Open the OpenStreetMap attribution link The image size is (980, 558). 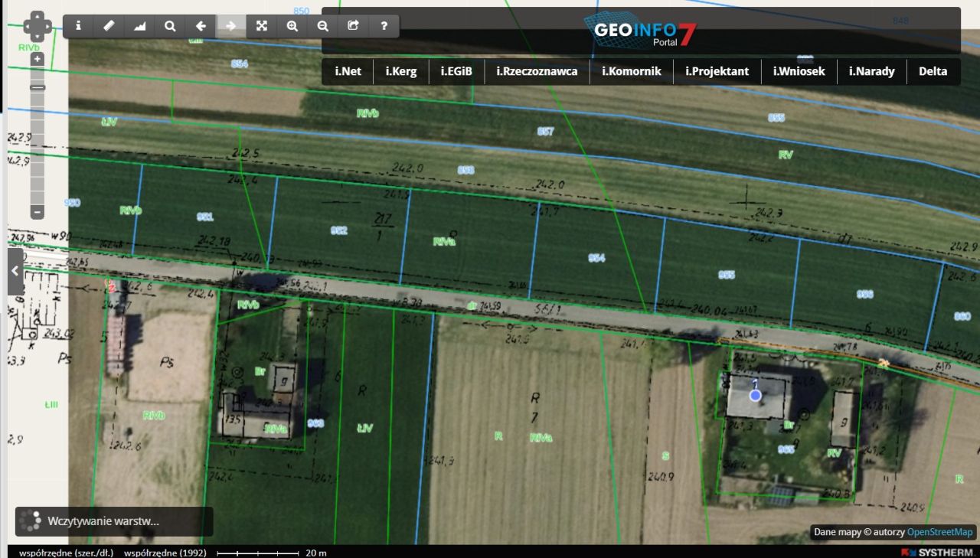[x=939, y=532]
